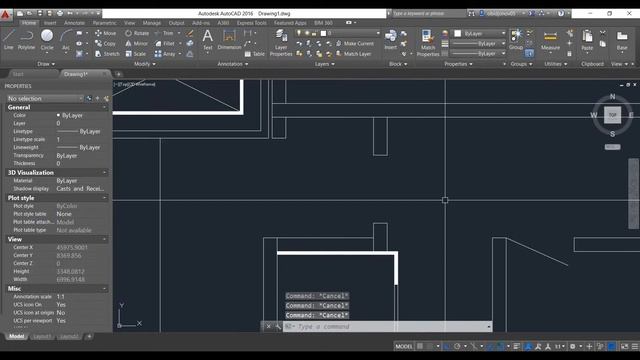This screenshot has width=640, height=360.
Task: Open the status bar customization menu
Action: (x=635, y=346)
